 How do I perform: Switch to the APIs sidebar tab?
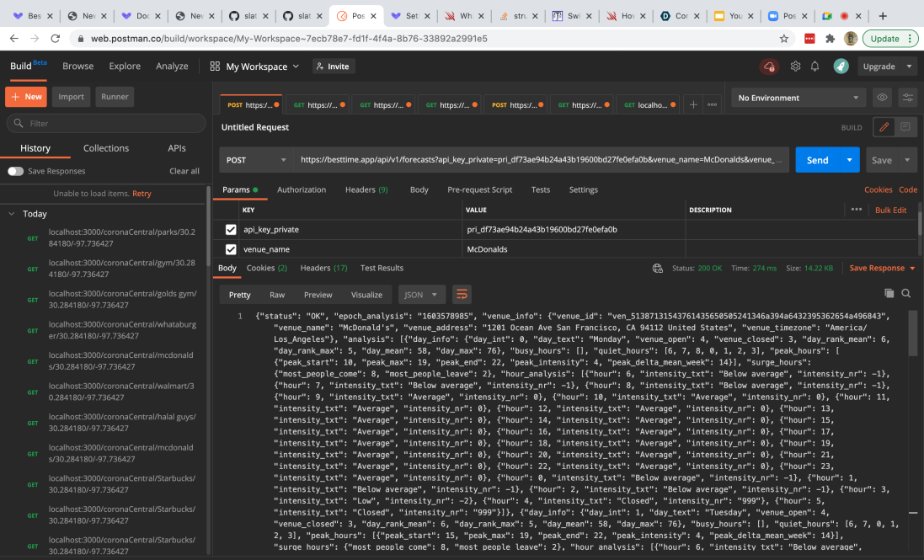pos(177,148)
